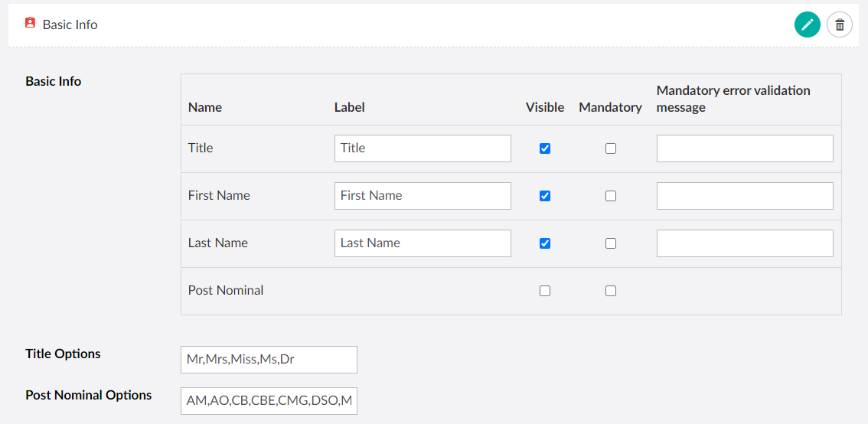
Task: Uncheck Visible checkbox for First Name
Action: click(x=545, y=196)
